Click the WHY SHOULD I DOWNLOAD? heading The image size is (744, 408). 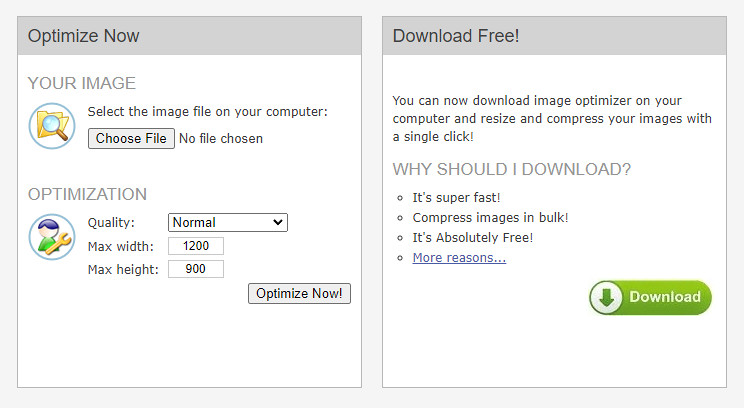tap(512, 169)
